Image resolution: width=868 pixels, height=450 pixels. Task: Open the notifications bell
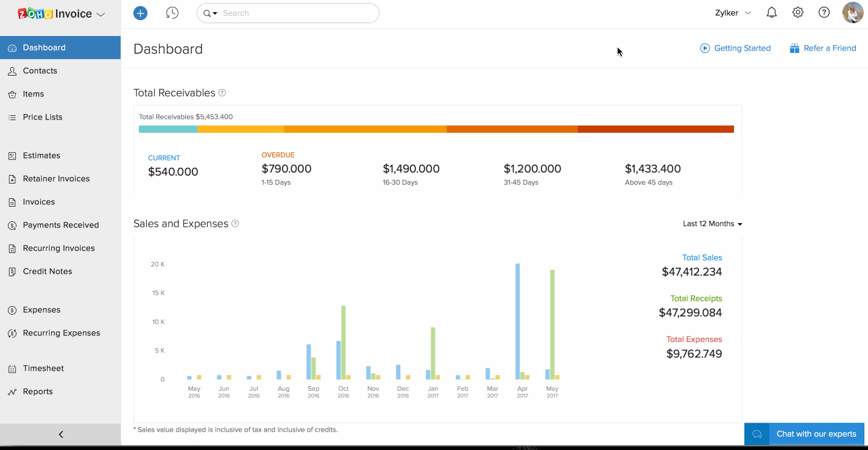point(772,13)
